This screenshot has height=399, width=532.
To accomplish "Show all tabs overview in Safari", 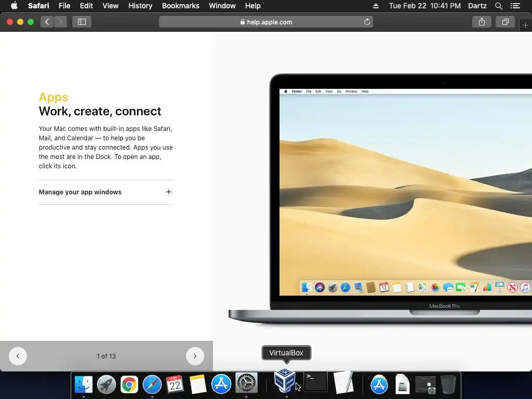I will (x=505, y=22).
